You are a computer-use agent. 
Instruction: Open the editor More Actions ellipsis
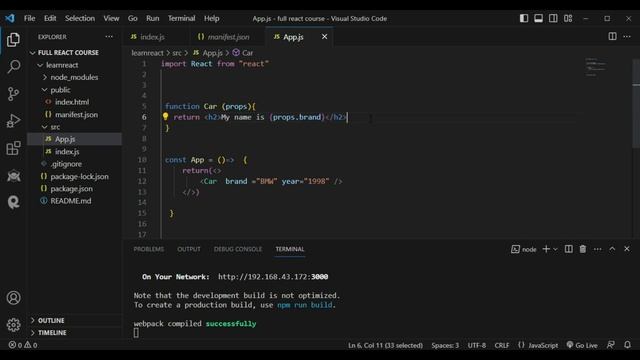click(x=627, y=36)
